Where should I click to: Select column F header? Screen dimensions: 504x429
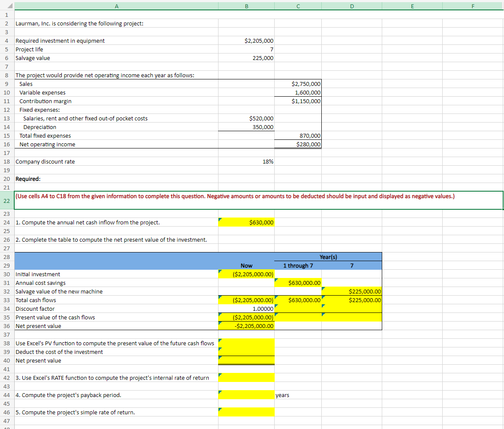(473, 6)
